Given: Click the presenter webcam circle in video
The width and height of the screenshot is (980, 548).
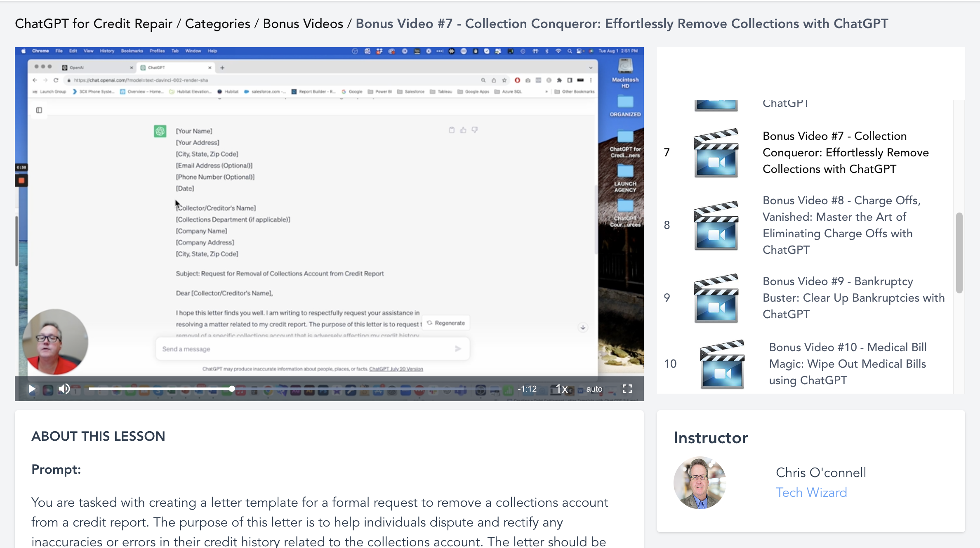Looking at the screenshot, I should coord(55,342).
